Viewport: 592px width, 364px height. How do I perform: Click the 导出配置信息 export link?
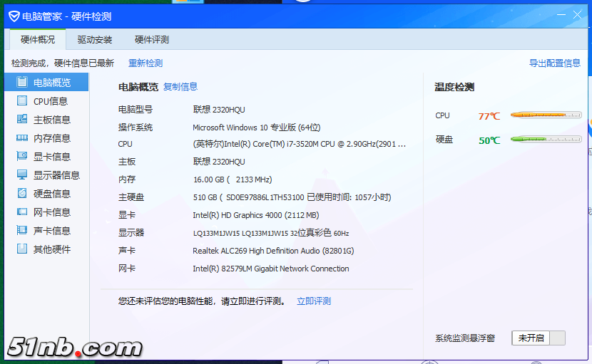click(554, 63)
